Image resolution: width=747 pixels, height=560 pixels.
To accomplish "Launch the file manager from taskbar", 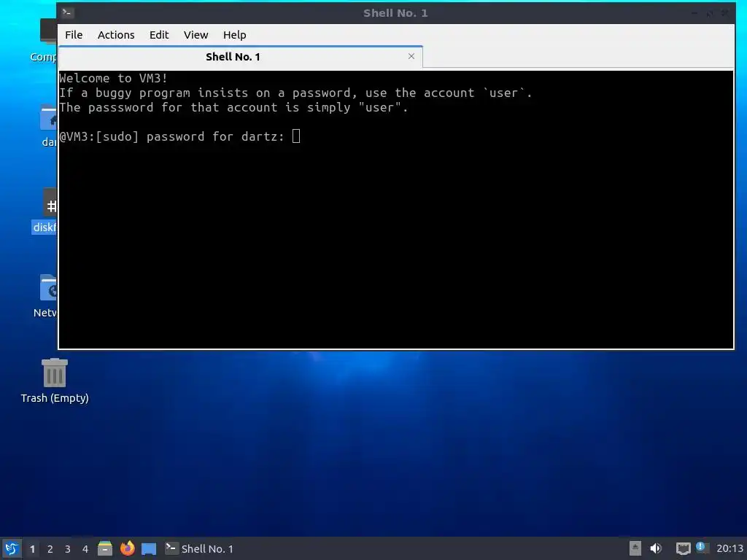I will [x=105, y=548].
